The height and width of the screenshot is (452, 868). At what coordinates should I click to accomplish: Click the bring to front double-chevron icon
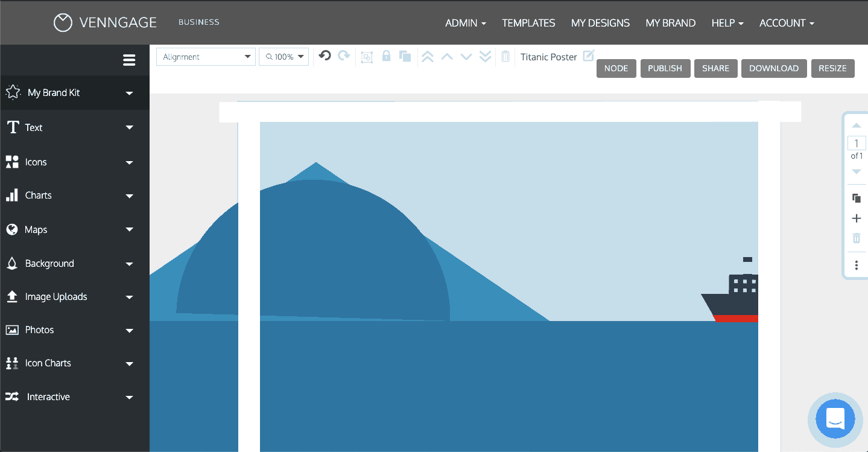pyautogui.click(x=427, y=57)
